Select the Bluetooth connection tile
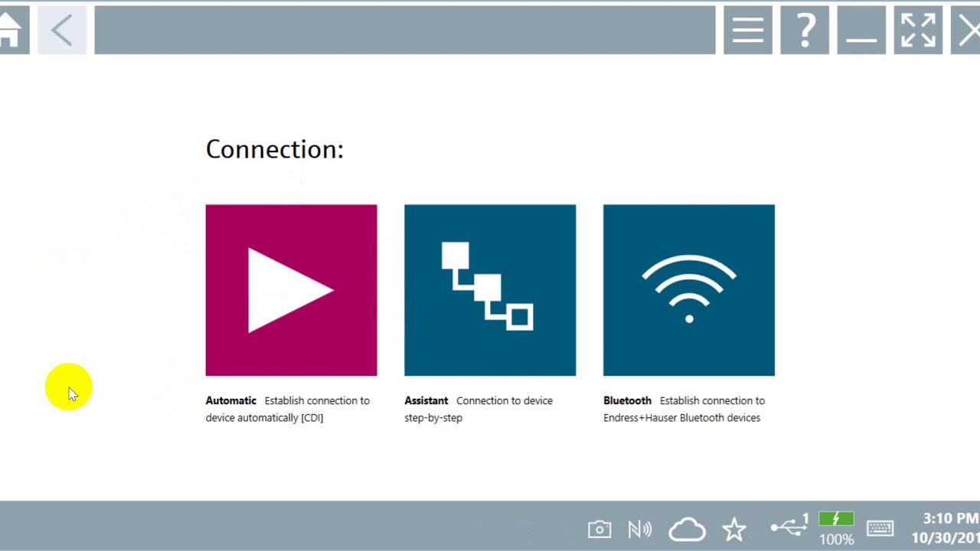The width and height of the screenshot is (980, 551). 689,290
